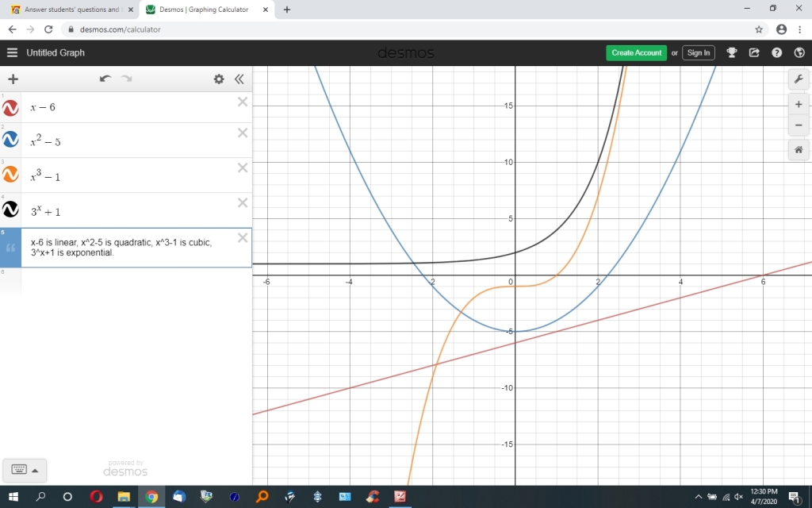Toggle visibility of the x³ − 1 graph
Screen dimensions: 812x508
pyautogui.click(x=10, y=174)
